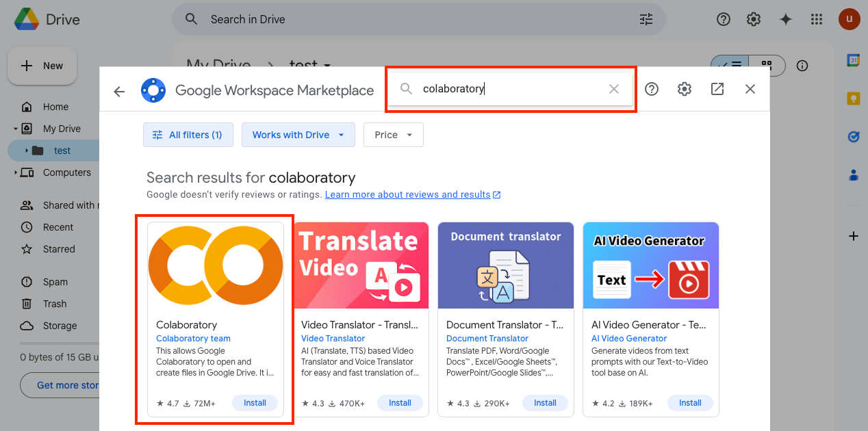Viewport: 868px width, 431px height.
Task: Open the Google apps grid
Action: click(x=816, y=19)
